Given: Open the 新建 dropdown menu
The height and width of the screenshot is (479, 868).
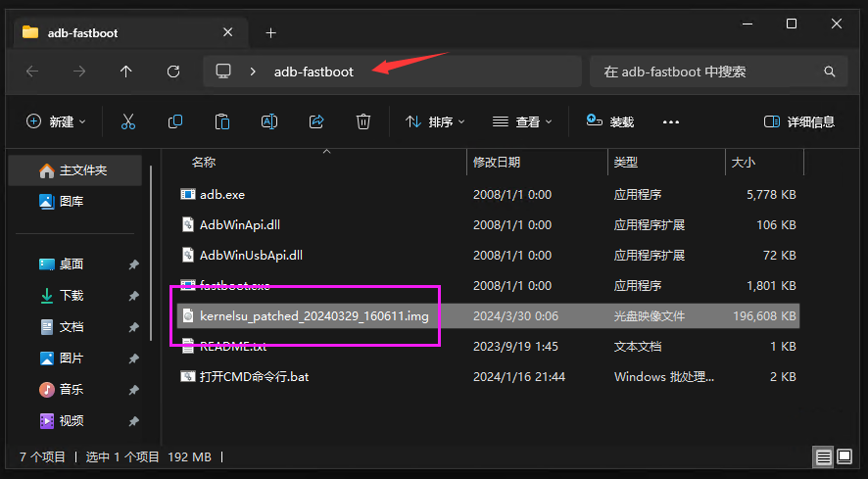Looking at the screenshot, I should 56,121.
